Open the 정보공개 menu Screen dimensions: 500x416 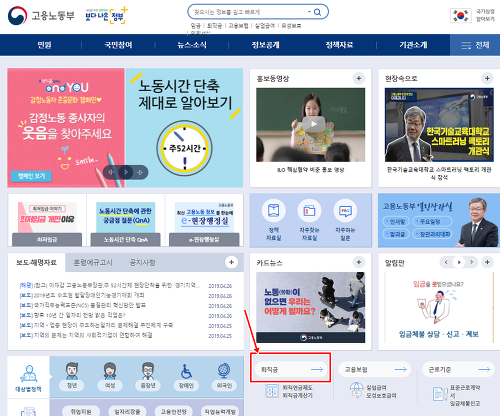click(266, 45)
